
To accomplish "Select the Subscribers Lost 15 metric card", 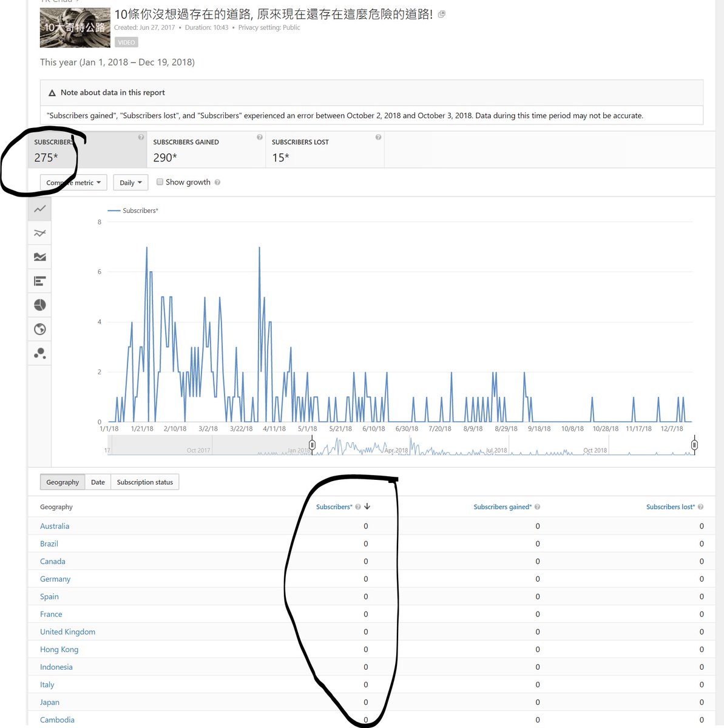I will pyautogui.click(x=325, y=150).
